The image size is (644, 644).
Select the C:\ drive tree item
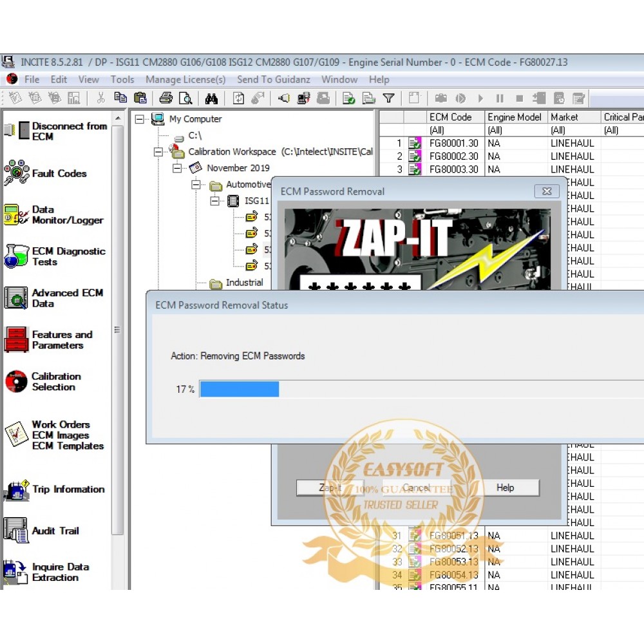pyautogui.click(x=194, y=135)
